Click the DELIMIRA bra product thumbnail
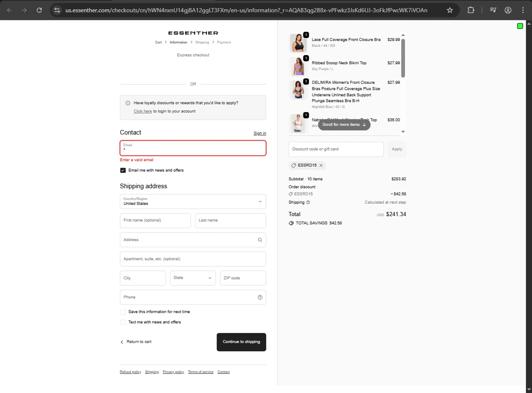 [298, 89]
